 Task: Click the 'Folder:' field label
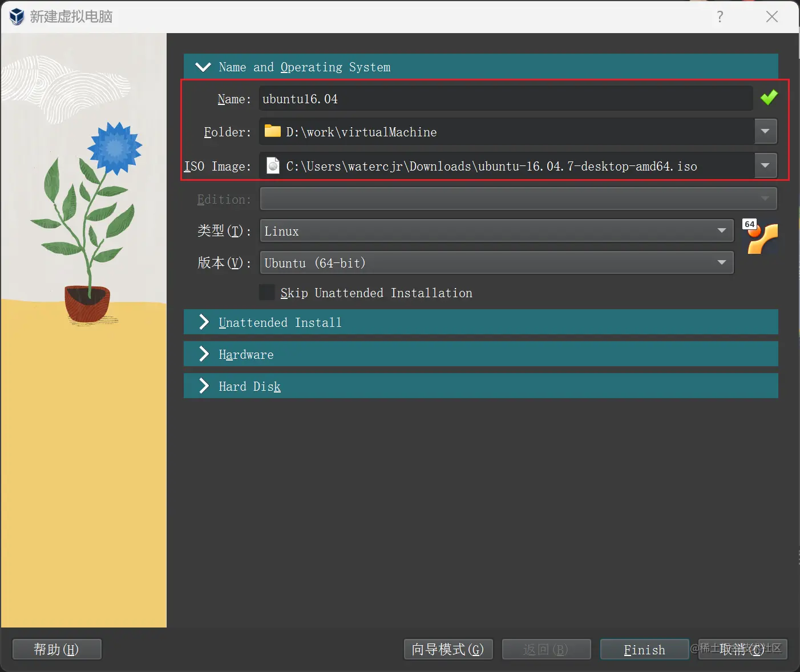coord(227,132)
